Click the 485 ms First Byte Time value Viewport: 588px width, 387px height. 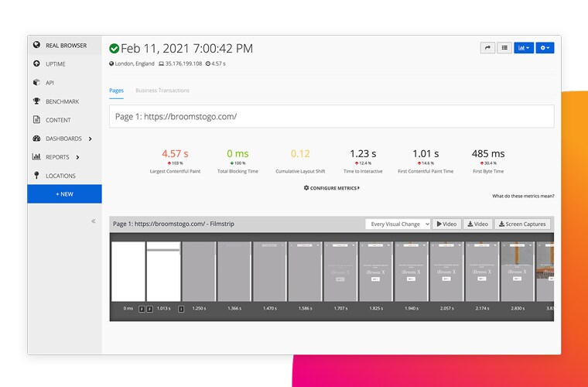pyautogui.click(x=488, y=153)
